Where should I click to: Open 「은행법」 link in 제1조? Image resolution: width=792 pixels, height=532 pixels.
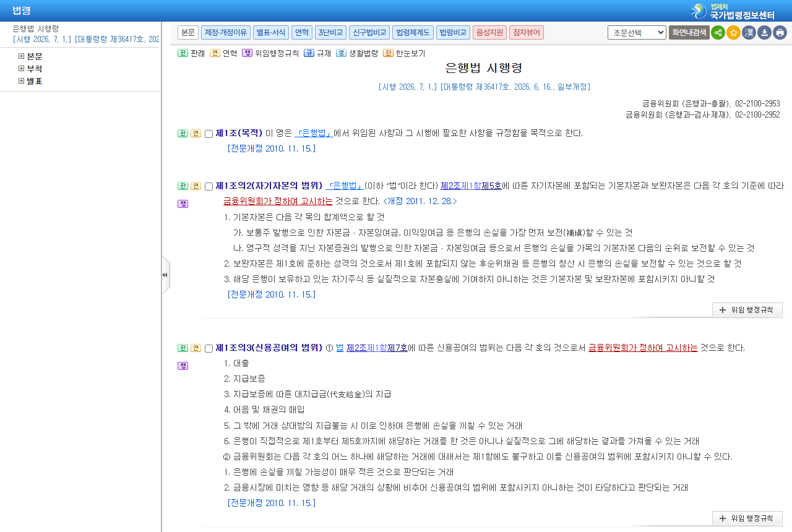point(314,133)
